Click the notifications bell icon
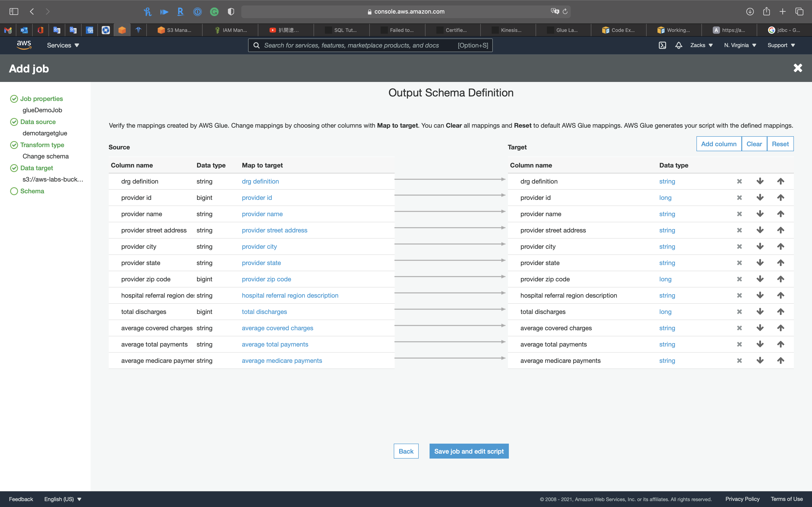This screenshot has height=507, width=812. [679, 45]
